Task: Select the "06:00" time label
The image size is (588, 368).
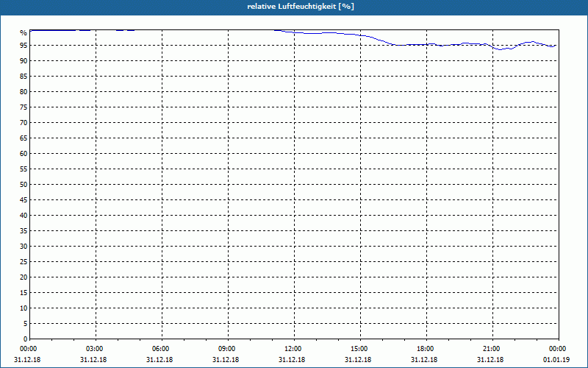Action: click(x=162, y=349)
